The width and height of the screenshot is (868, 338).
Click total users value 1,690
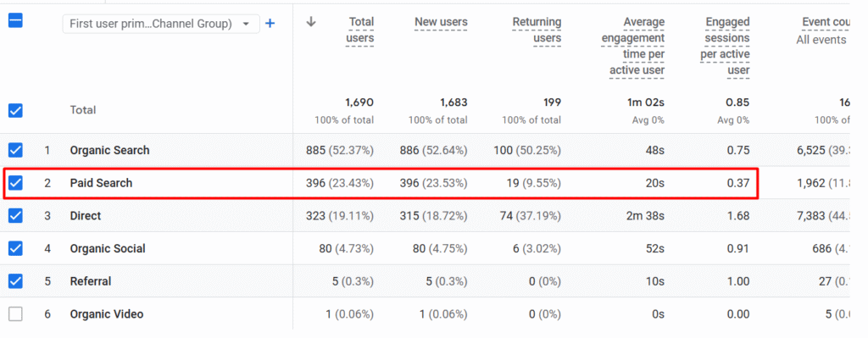(359, 103)
